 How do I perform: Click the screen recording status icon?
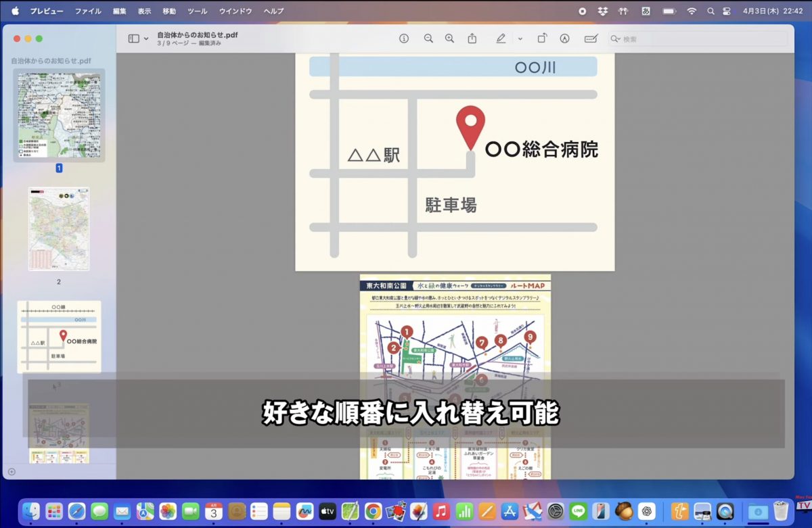pos(582,11)
